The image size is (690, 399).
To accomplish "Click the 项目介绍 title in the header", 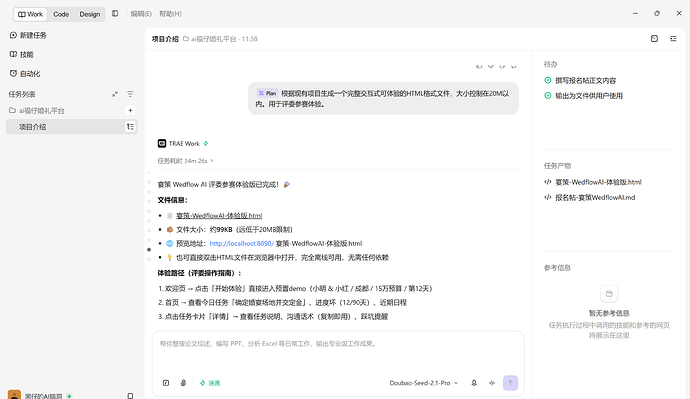I will 165,39.
